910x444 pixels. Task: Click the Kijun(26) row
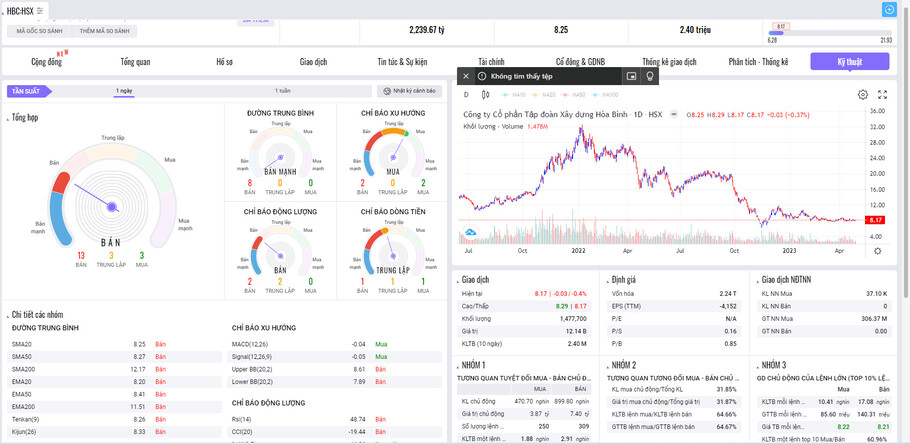coord(114,432)
